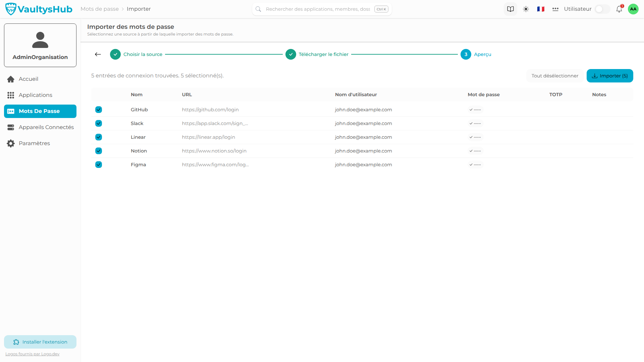Click the Linear masked password badge

point(475,137)
